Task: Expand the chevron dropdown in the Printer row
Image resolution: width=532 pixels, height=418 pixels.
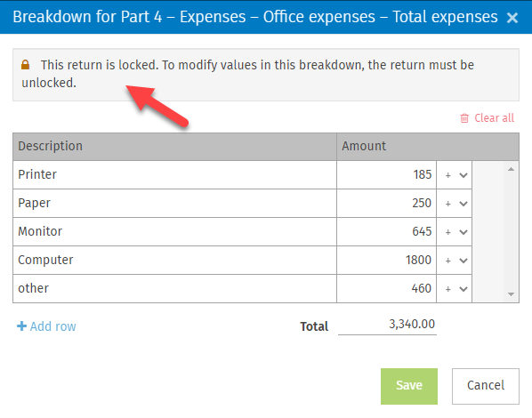Action: [463, 175]
